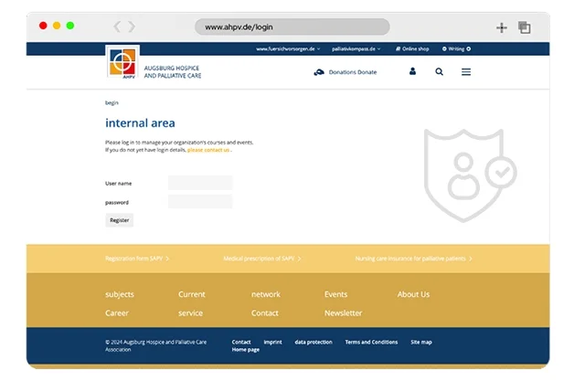
Task: Open the user account icon
Action: [x=412, y=71]
